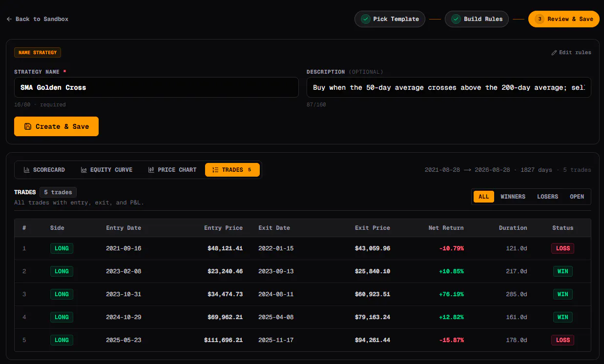Click the 87/160 description character counter
Viewport: 604px width, 364px height.
316,104
